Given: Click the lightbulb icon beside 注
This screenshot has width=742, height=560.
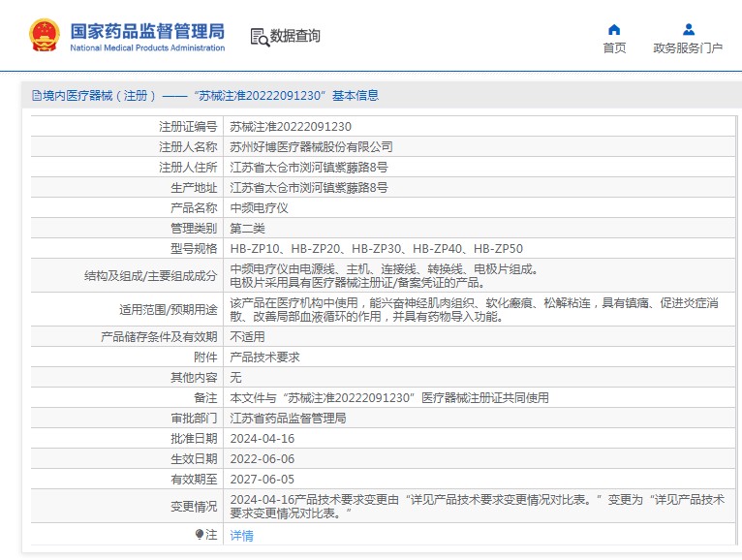Looking at the screenshot, I should point(200,535).
